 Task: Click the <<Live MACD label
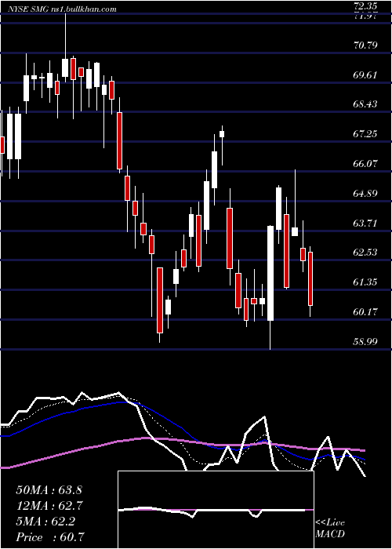point(330,529)
